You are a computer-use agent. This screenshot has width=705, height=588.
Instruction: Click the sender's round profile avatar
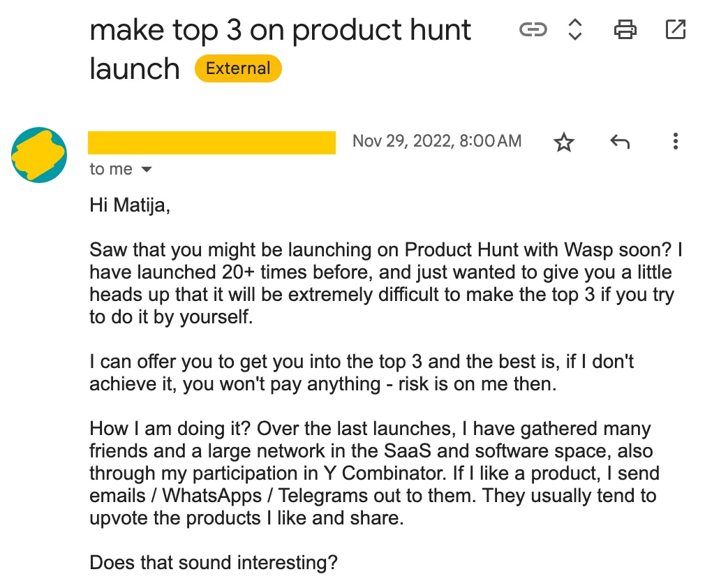pos(39,155)
